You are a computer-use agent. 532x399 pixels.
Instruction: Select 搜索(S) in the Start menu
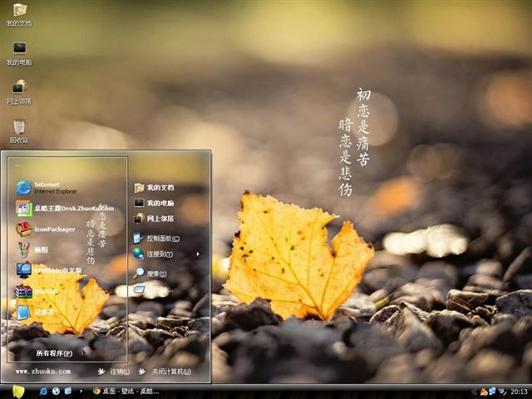pyautogui.click(x=155, y=273)
